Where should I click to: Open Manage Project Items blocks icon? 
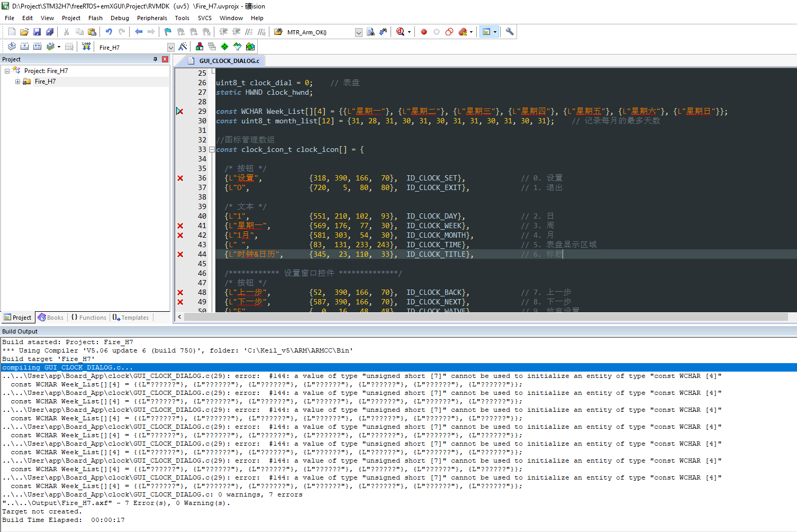point(200,47)
